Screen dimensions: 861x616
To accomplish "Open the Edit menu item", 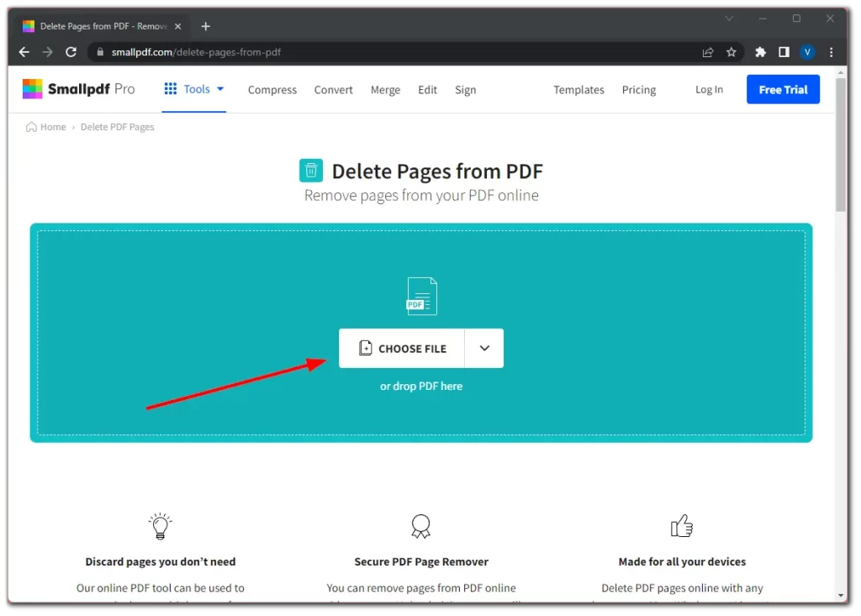I will coord(427,89).
